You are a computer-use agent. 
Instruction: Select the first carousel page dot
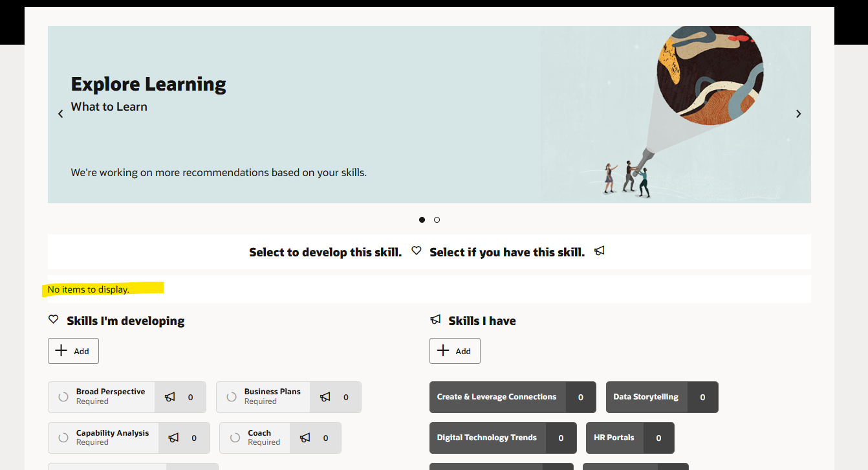point(422,220)
